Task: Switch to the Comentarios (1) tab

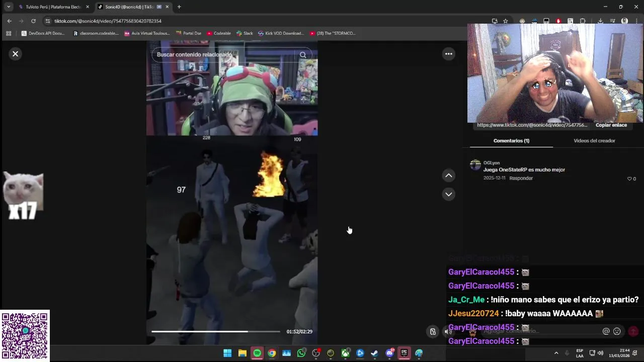Action: point(511,141)
